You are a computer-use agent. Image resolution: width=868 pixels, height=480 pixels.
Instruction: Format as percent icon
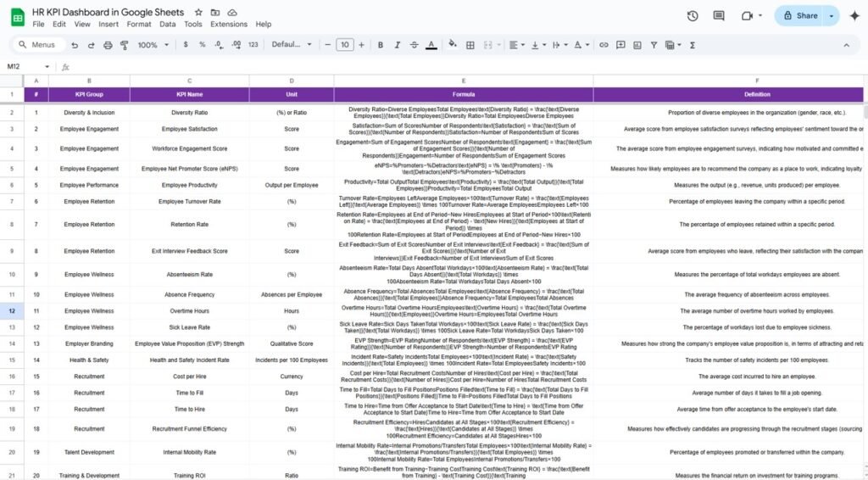(x=202, y=45)
